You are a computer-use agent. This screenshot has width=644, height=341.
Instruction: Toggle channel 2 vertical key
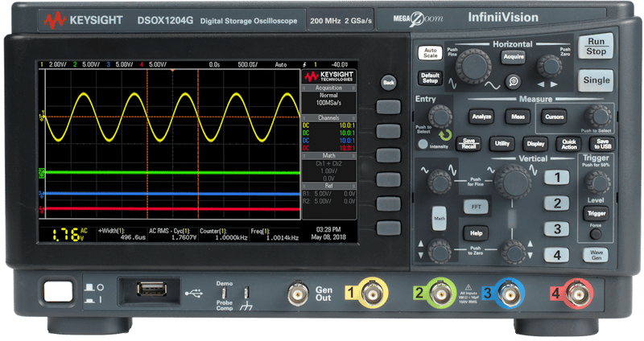coord(557,203)
